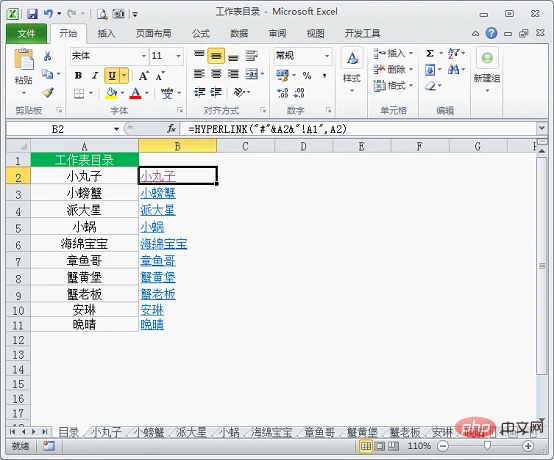Click Decrease Decimal icon
The width and height of the screenshot is (554, 460).
[x=299, y=93]
